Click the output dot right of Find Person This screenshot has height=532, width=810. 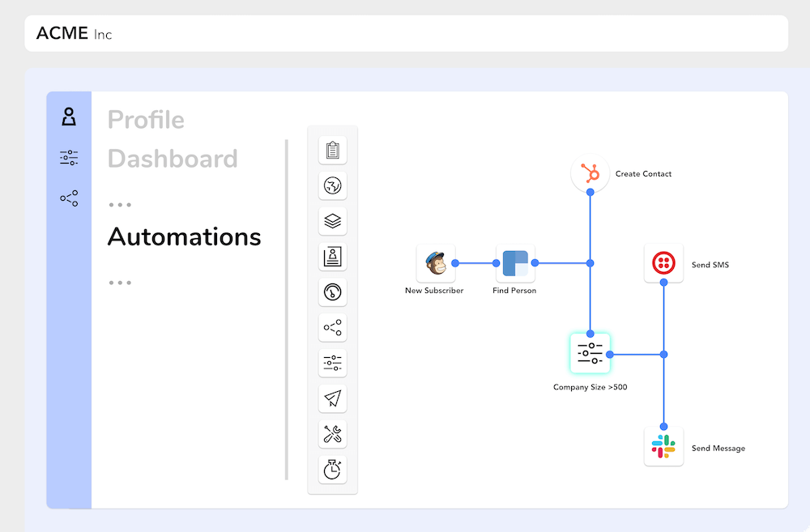[535, 263]
